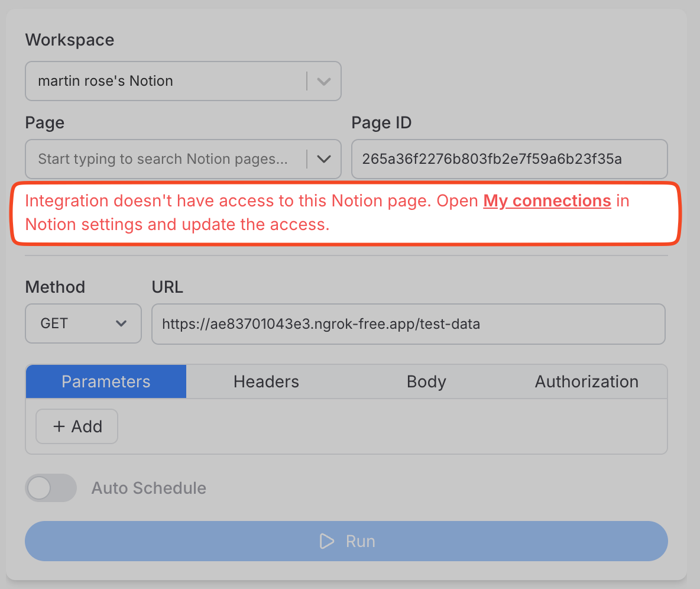Image resolution: width=700 pixels, height=589 pixels.
Task: Click the URL field containing the ngrok address
Action: point(409,323)
